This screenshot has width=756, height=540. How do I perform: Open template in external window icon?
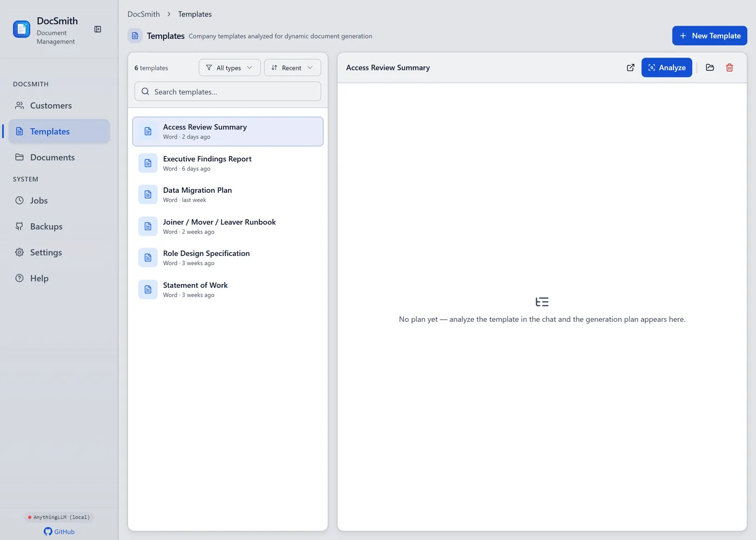[x=630, y=67]
